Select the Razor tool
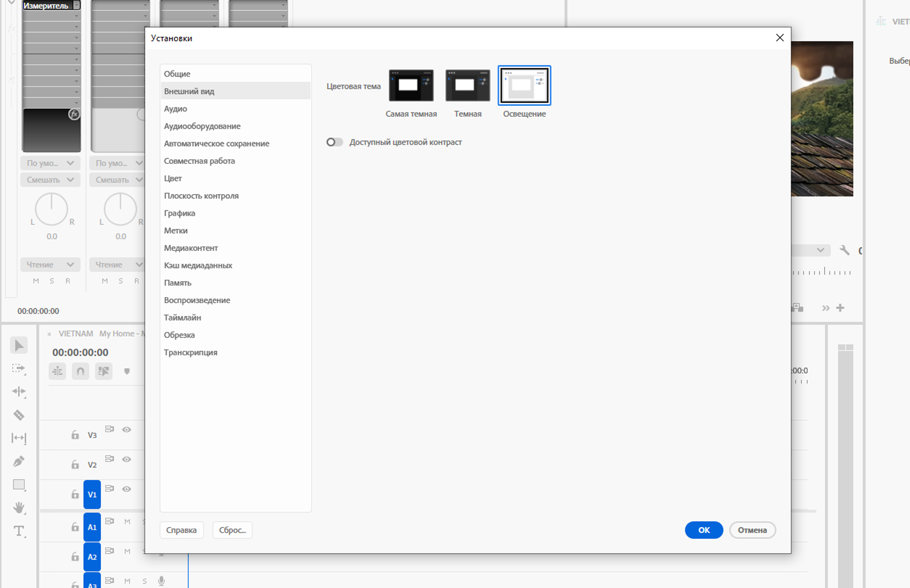Viewport: 910px width, 588px height. (x=19, y=415)
